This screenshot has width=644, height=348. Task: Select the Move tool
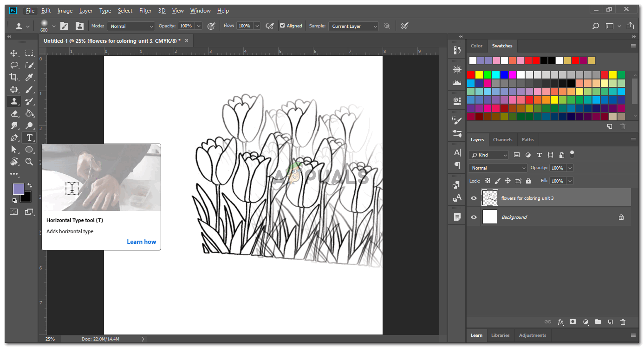coord(14,53)
